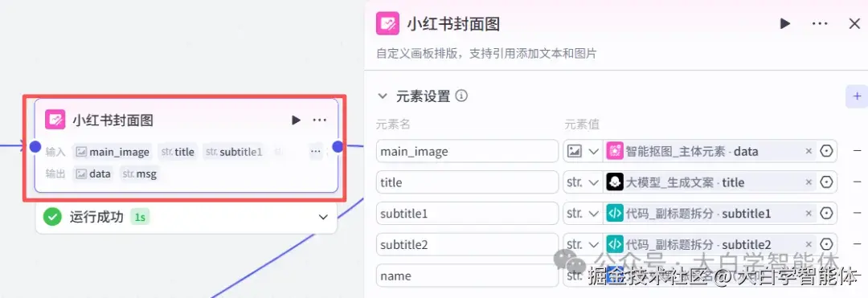Edit the title element name field
The width and height of the screenshot is (868, 298).
tap(467, 182)
